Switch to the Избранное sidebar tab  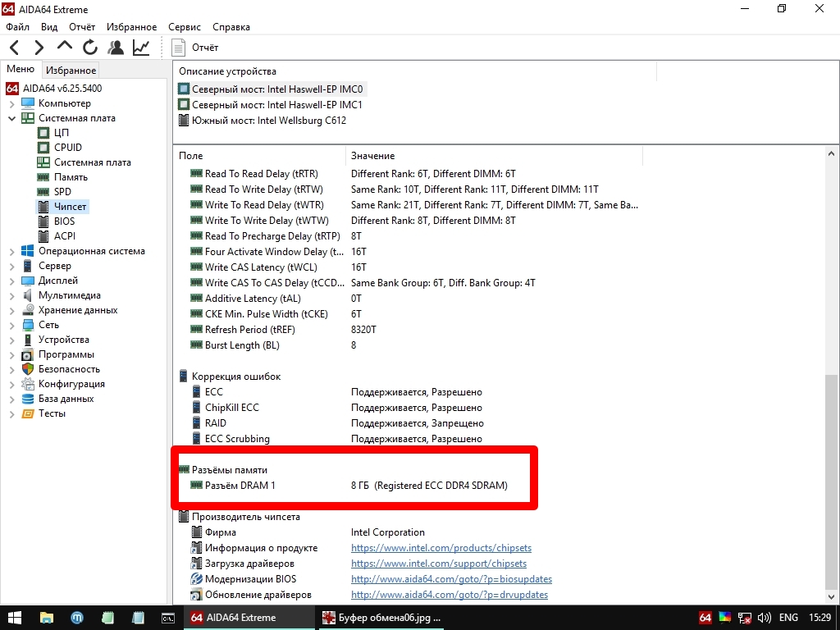[71, 71]
